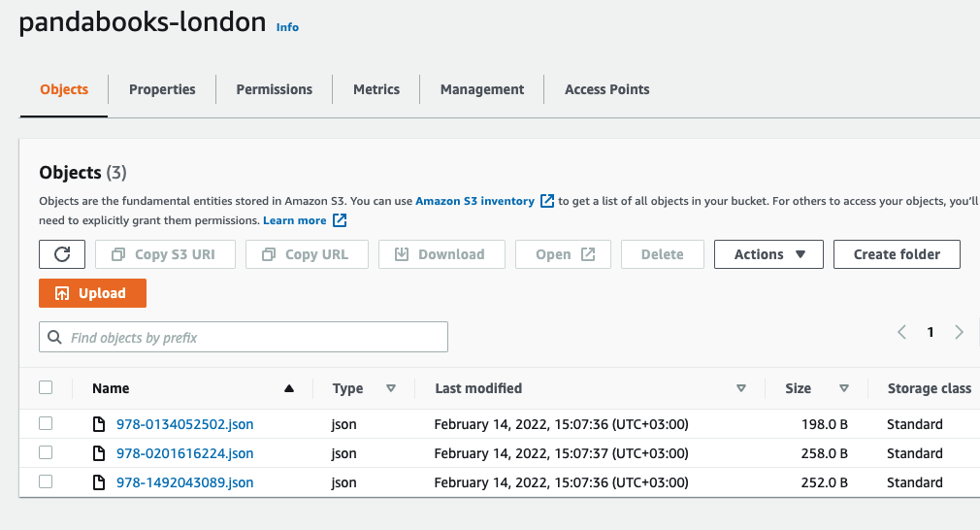The height and width of the screenshot is (530, 980).
Task: Check the box for 978-1492043089.json
Action: 46,481
